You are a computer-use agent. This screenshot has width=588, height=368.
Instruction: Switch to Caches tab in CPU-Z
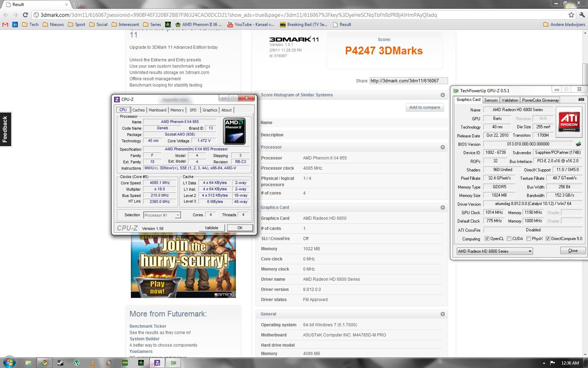pos(139,110)
